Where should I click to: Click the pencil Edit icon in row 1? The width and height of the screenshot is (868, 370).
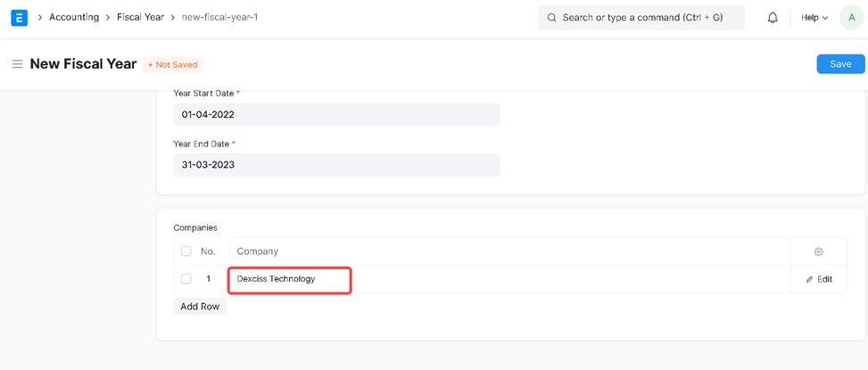pyautogui.click(x=810, y=280)
